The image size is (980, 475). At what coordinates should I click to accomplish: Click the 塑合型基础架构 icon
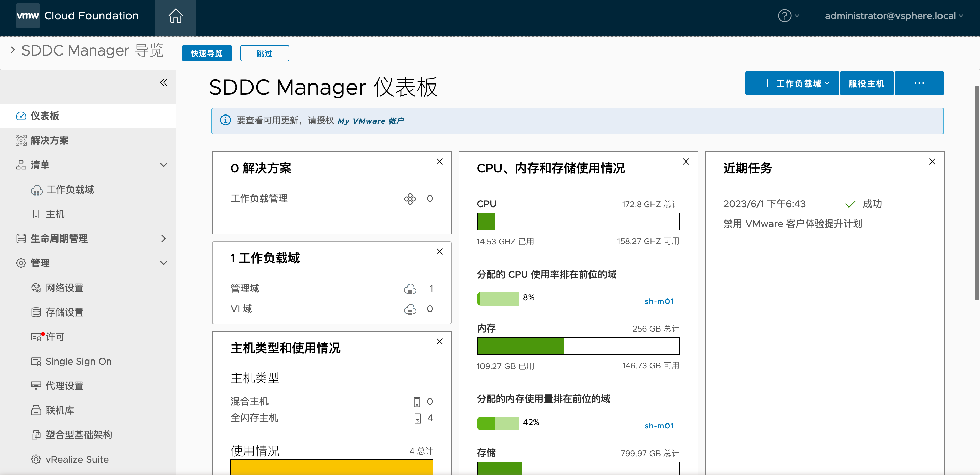pos(36,435)
